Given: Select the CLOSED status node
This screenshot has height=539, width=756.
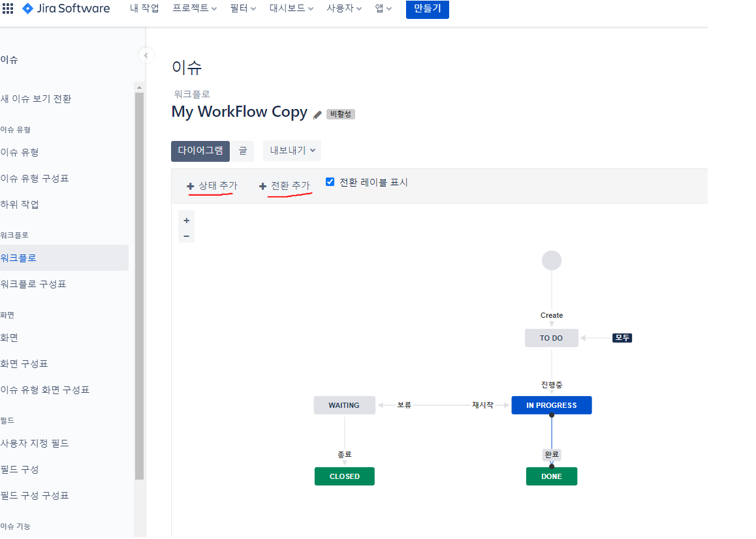Looking at the screenshot, I should click(x=345, y=476).
